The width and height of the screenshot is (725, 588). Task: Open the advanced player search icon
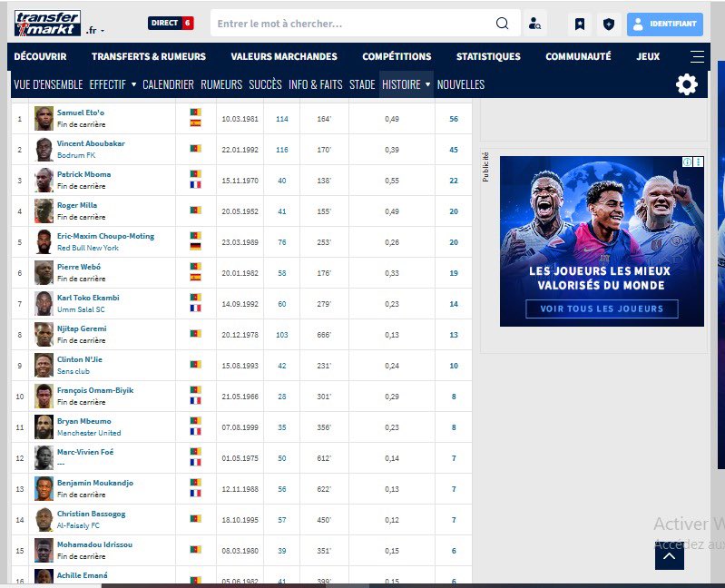click(x=535, y=23)
